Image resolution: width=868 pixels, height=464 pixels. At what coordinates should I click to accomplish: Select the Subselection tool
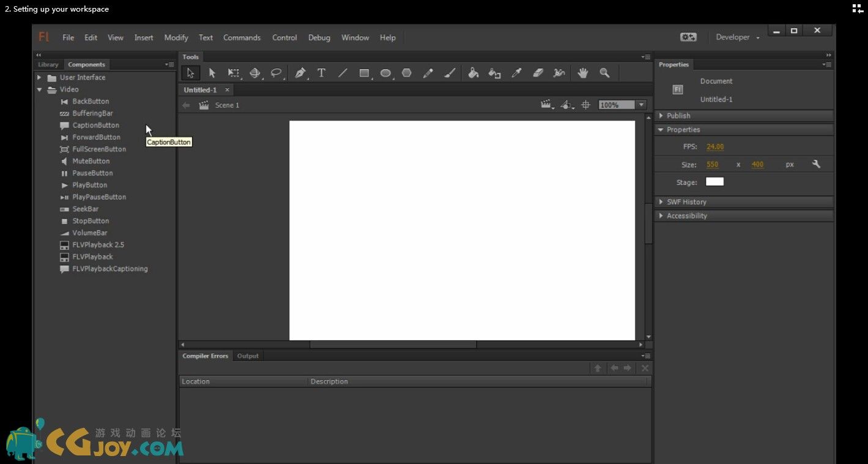pos(212,73)
